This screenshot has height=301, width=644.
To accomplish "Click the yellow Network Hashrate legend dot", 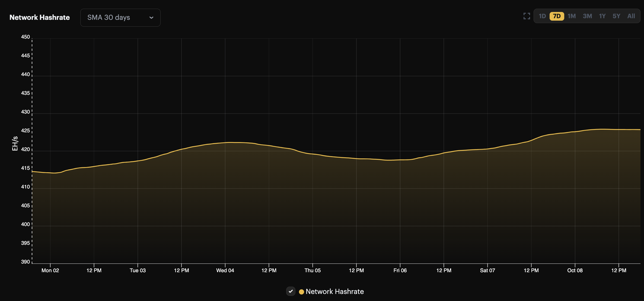I will (x=302, y=291).
